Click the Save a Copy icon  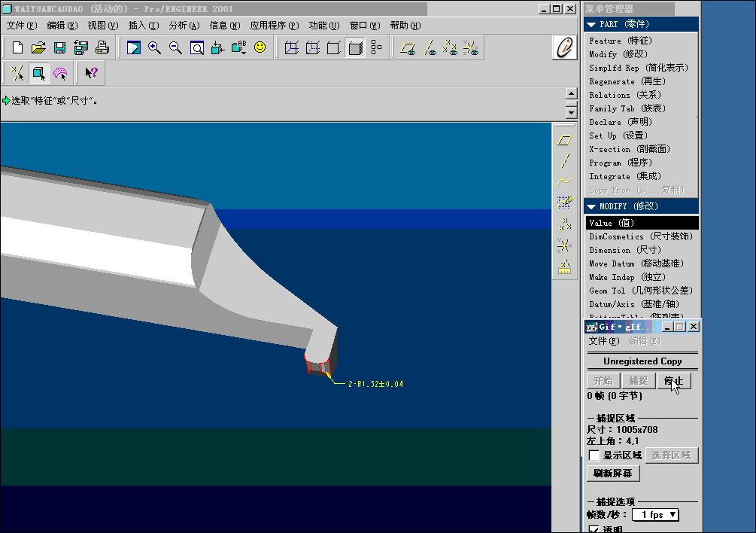click(81, 47)
